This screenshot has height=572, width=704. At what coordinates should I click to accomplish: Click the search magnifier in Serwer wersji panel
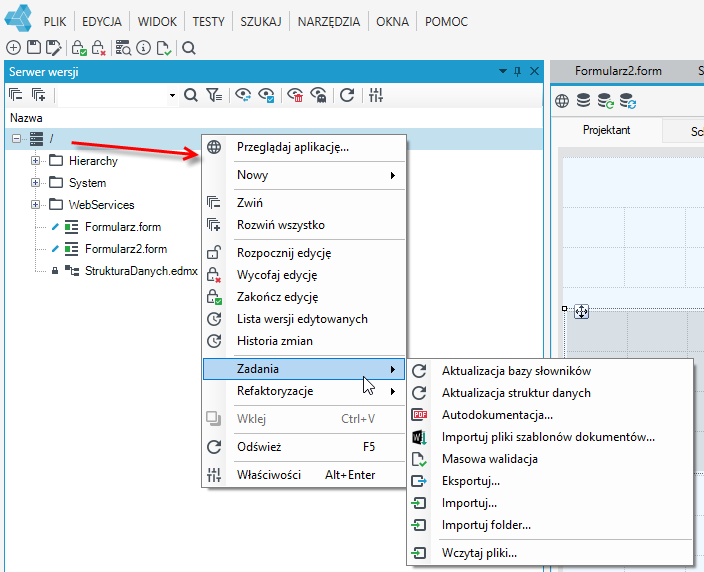coord(191,95)
